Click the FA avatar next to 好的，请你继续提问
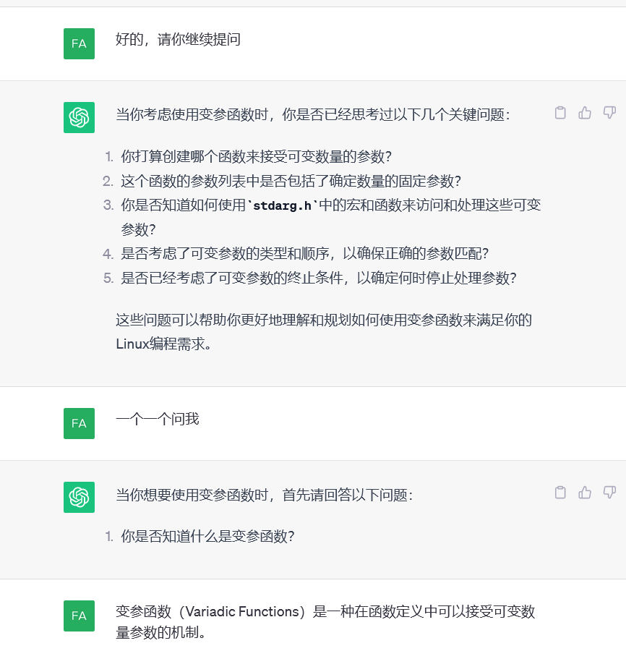Viewport: 626px width, 672px height. [79, 43]
